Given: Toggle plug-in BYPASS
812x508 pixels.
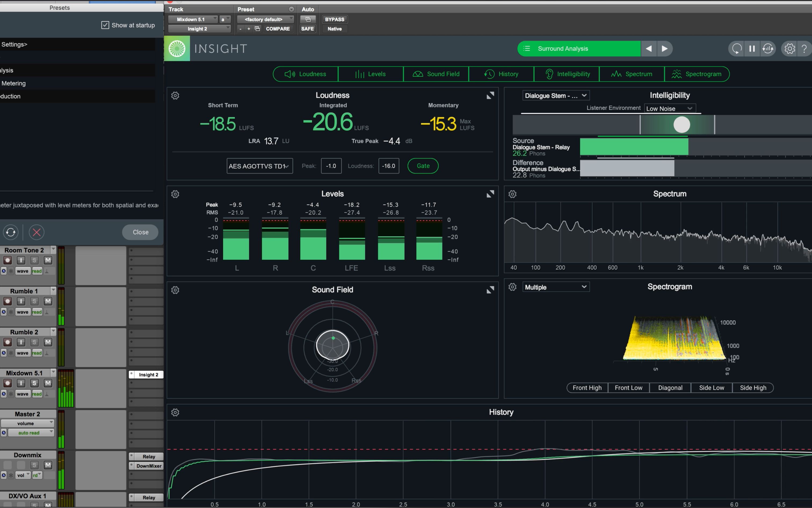Looking at the screenshot, I should (x=335, y=19).
